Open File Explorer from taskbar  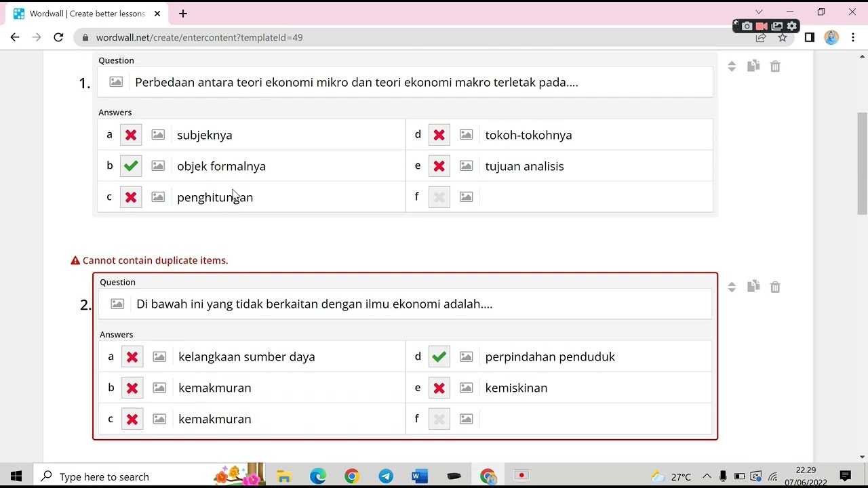[x=283, y=476]
